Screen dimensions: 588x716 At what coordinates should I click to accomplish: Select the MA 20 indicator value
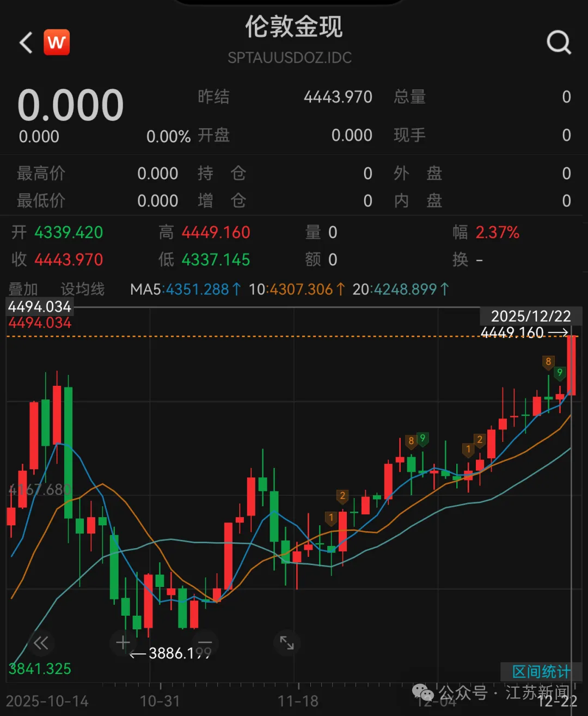(400, 289)
